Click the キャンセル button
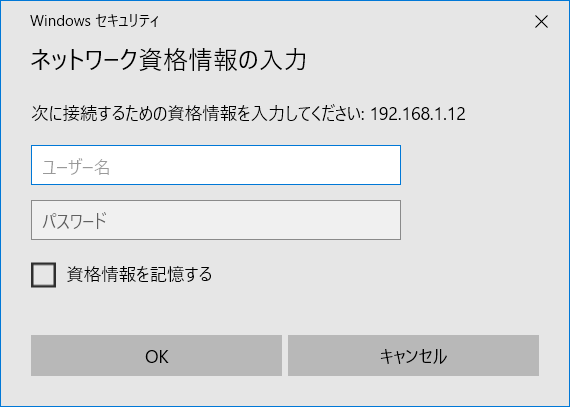This screenshot has width=570, height=407. [x=413, y=355]
